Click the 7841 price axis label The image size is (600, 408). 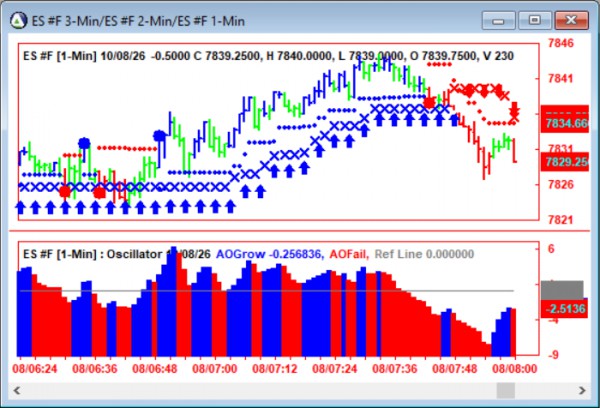(561, 78)
